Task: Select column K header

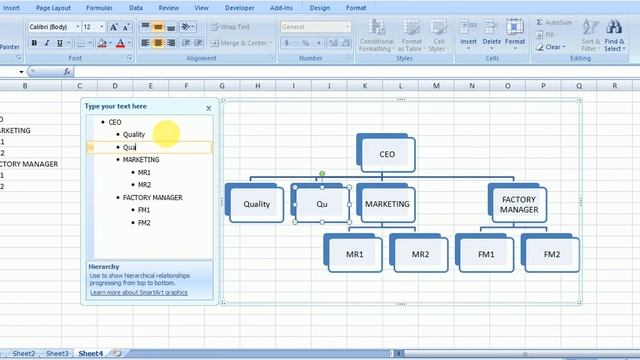Action: [364, 86]
